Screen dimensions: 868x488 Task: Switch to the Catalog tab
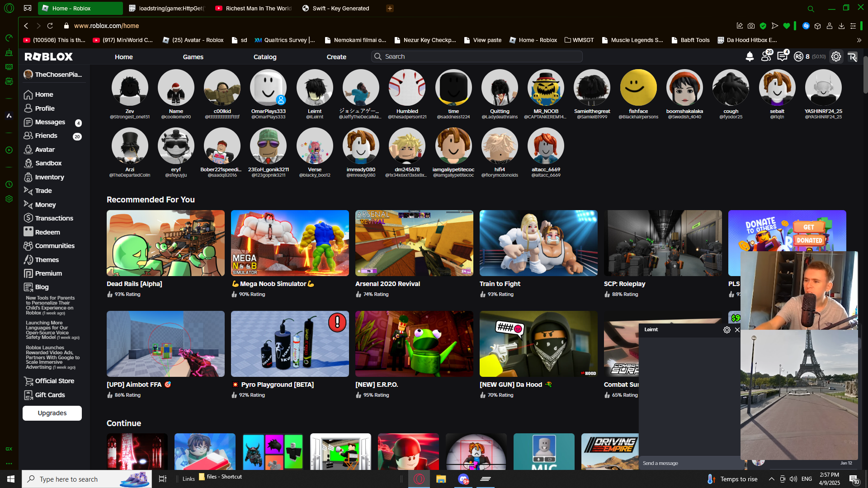265,57
